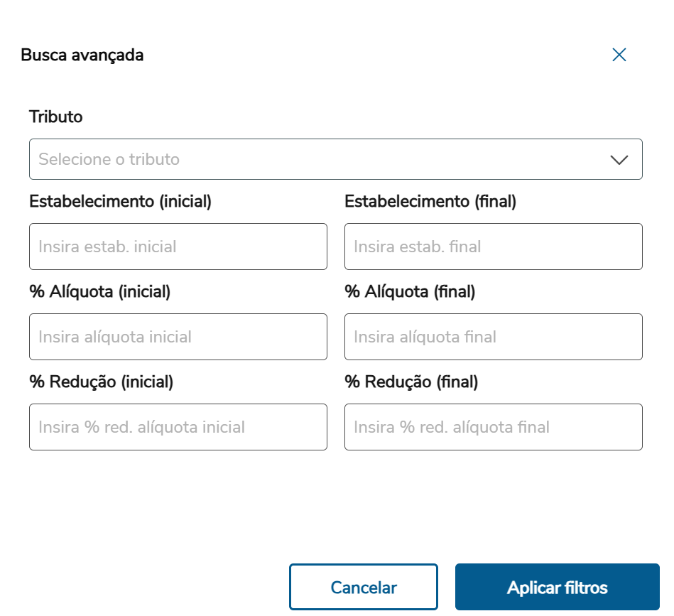This screenshot has height=616, width=674.
Task: Click the 'Estabelecimento (final)' label
Action: click(x=430, y=202)
